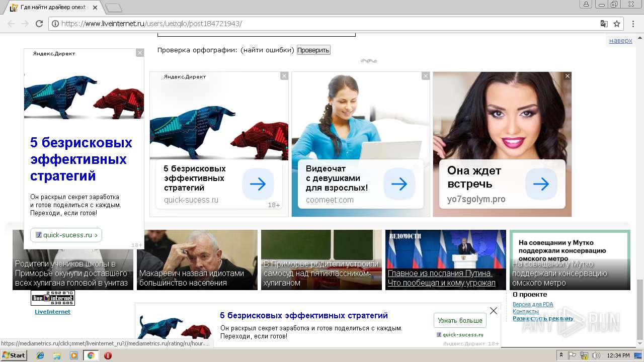The height and width of the screenshot is (362, 644).
Task: Close the quick-sucess.ru banner ad
Action: point(284,76)
